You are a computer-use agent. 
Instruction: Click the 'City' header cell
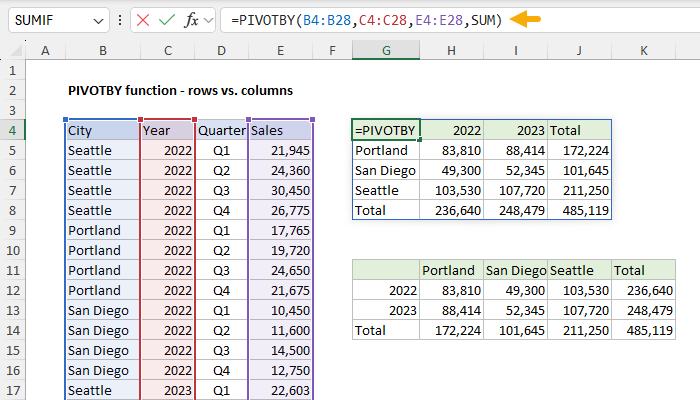click(x=103, y=130)
